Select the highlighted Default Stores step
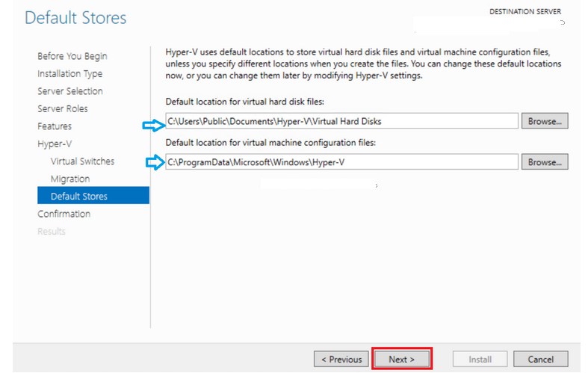This screenshot has width=588, height=373. coord(93,195)
